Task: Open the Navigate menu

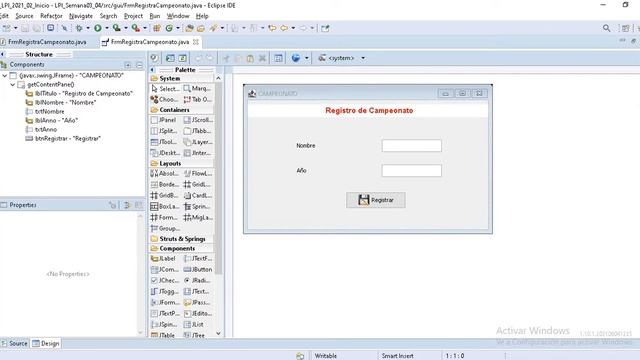Action: 81,16
